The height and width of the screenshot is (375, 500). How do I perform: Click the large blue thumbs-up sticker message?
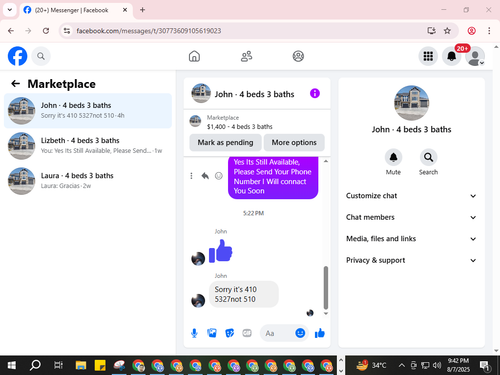click(x=220, y=251)
